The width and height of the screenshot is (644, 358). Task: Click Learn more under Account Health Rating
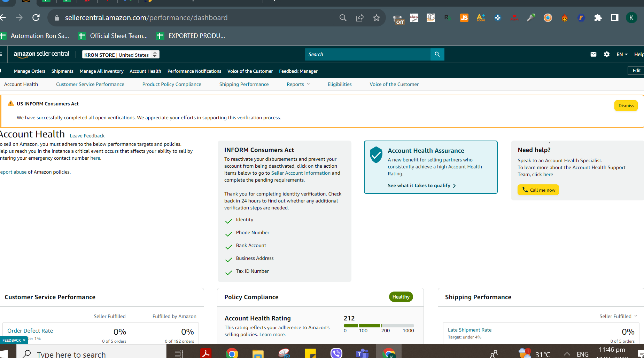272,334
